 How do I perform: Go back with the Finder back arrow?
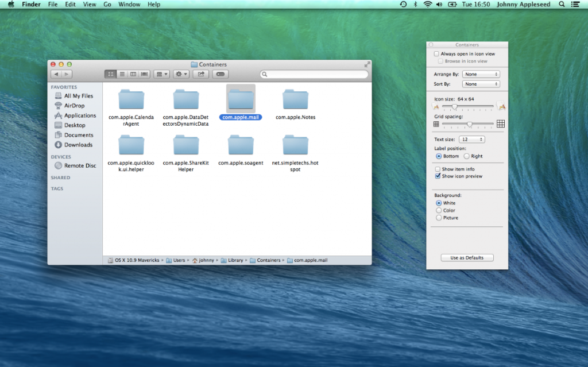click(x=56, y=74)
